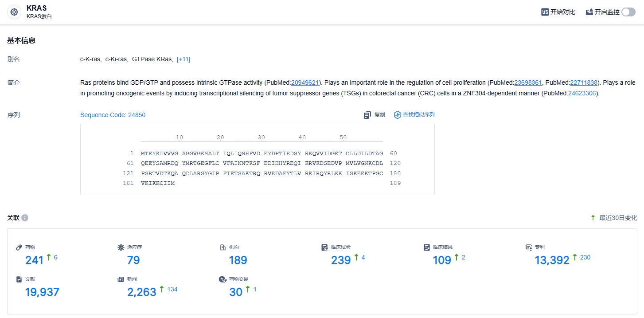Viewport: 644px width, 318px height.
Task: Open PubMed link 20949621
Action: (305, 82)
